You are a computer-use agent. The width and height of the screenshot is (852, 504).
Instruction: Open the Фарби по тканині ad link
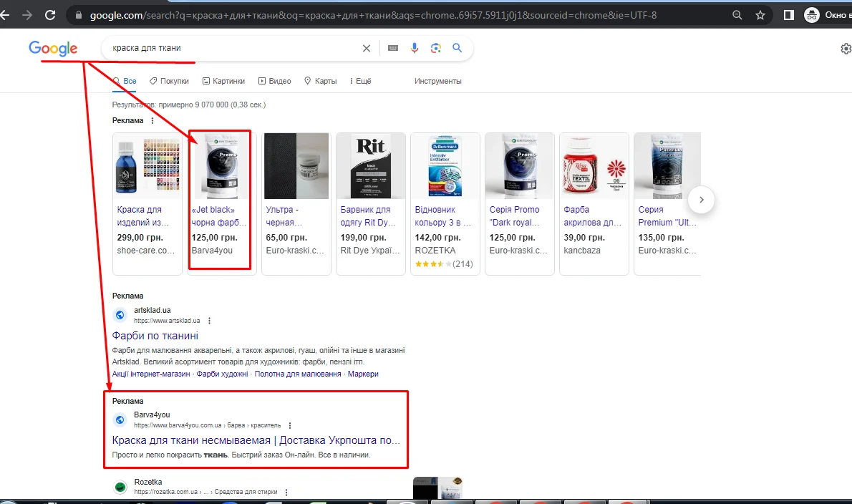pyautogui.click(x=155, y=336)
